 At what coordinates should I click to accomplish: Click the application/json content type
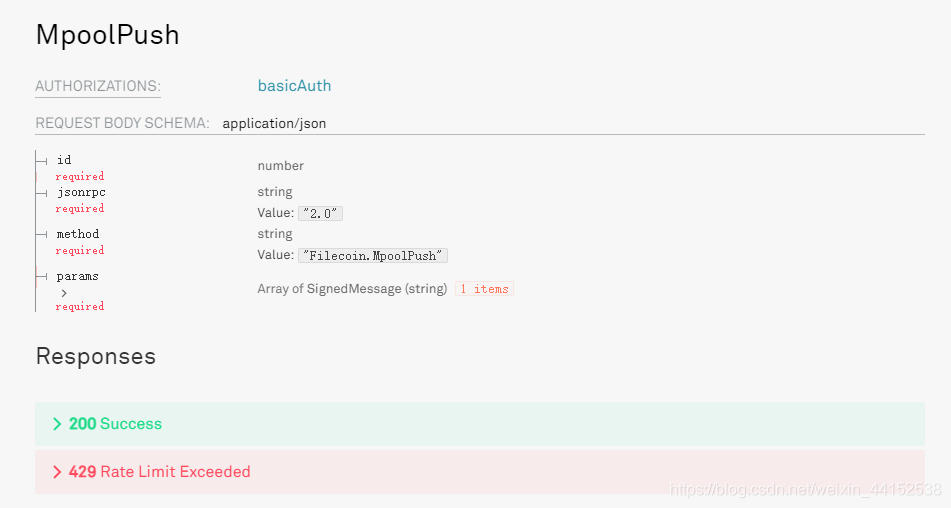tap(274, 124)
